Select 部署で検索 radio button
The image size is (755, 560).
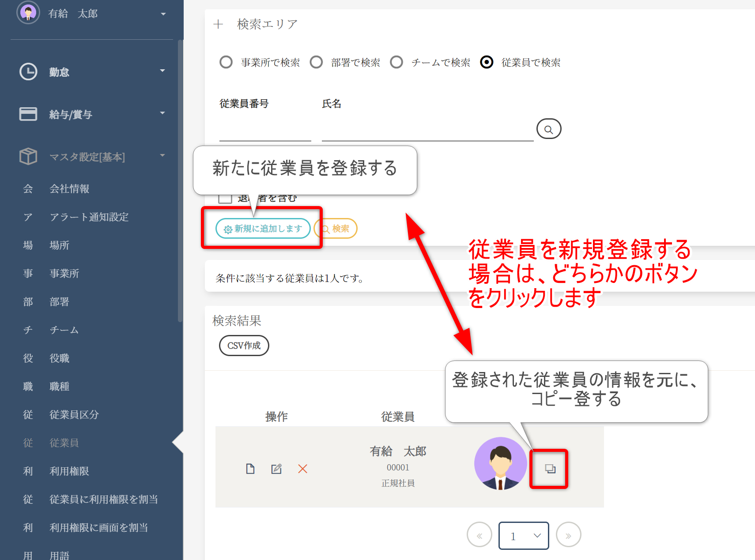[316, 62]
